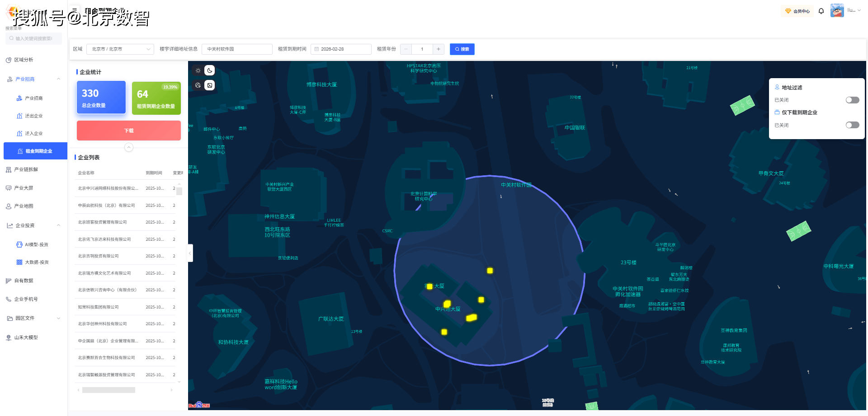The height and width of the screenshot is (416, 868).
Task: Select the flat map style toggle icon
Action: pos(210,85)
